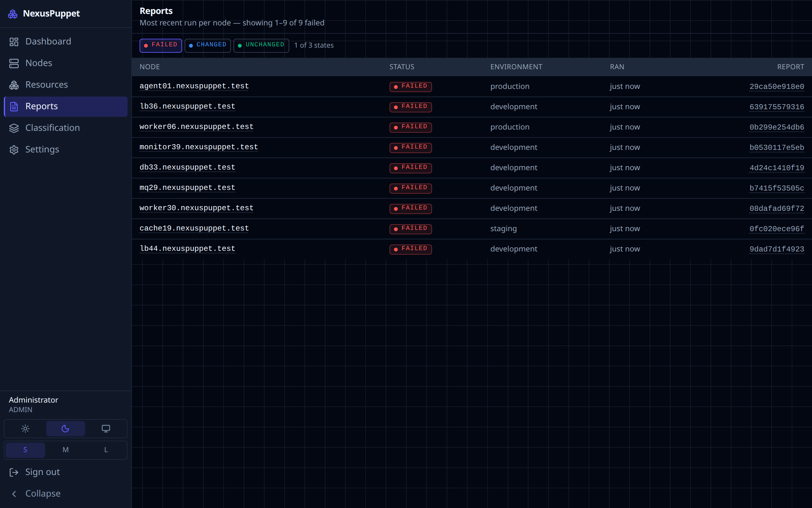Go to Classification menu item

(65, 128)
